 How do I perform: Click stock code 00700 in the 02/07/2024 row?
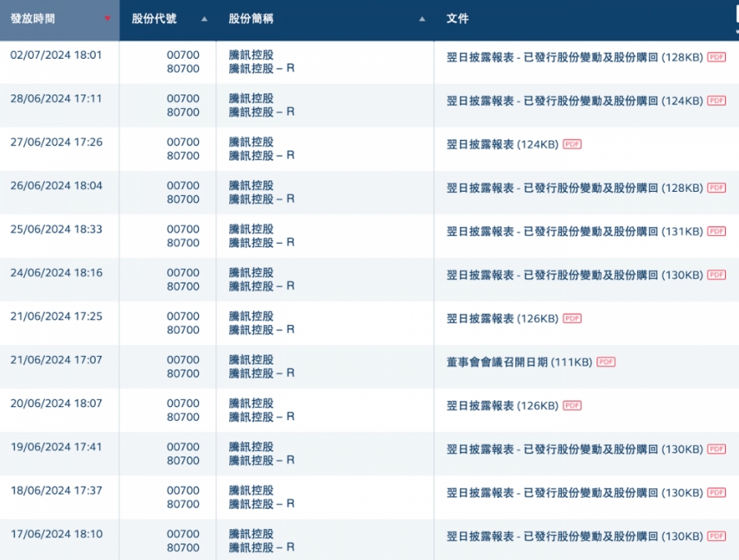(182, 54)
